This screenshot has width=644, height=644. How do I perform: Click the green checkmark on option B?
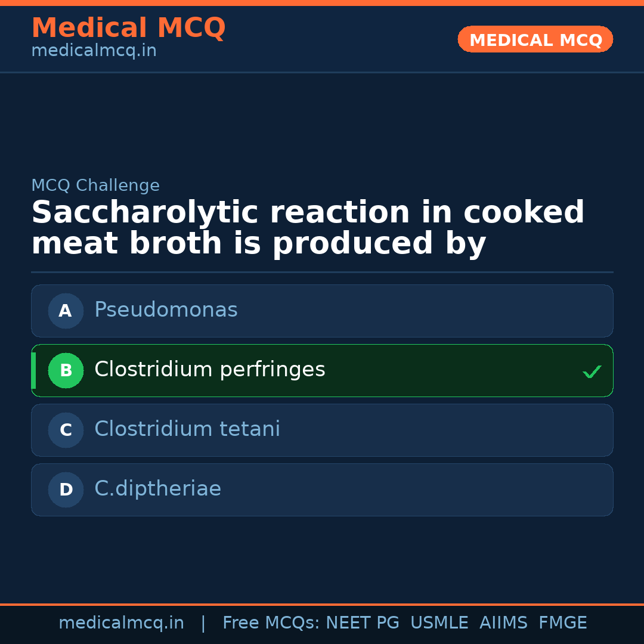click(592, 371)
